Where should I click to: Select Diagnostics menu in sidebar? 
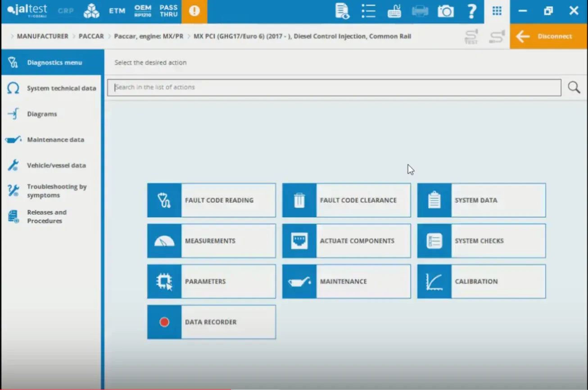[x=52, y=63]
